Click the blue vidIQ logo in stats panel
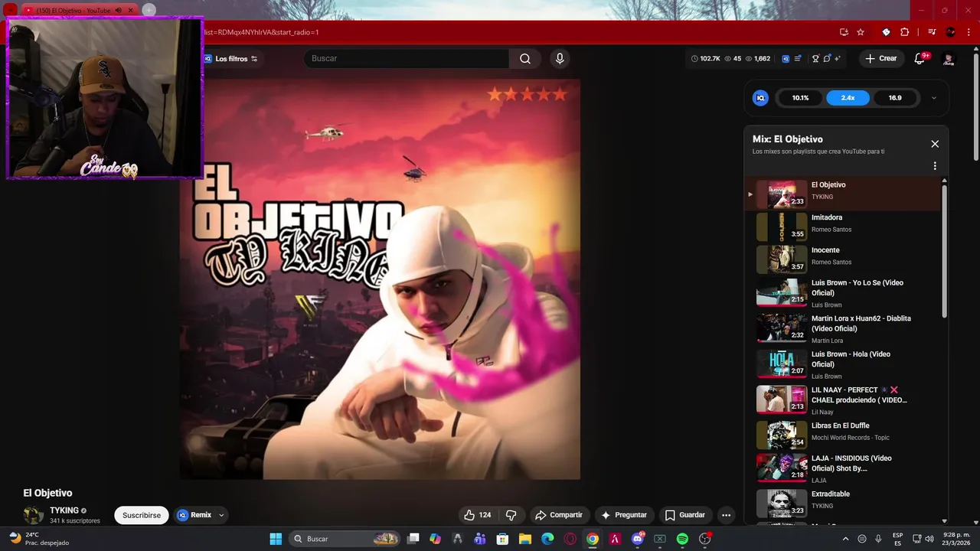Screen dimensions: 980x551 [760, 98]
